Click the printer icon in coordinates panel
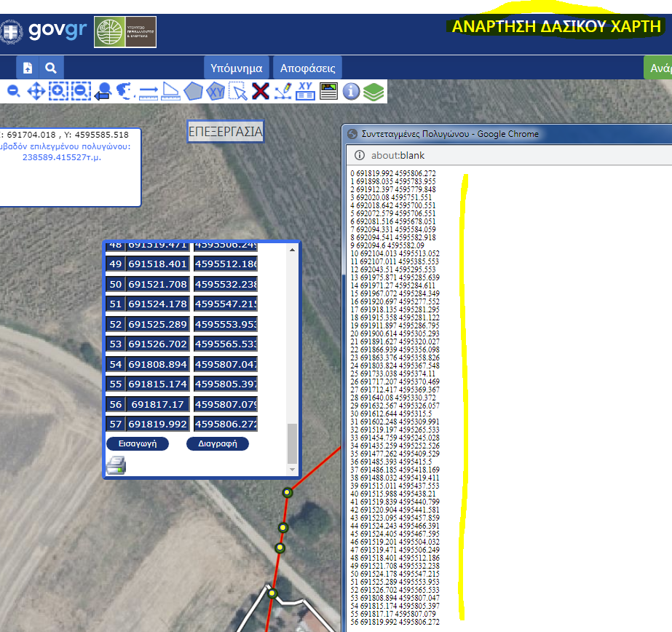Image resolution: width=672 pixels, height=632 pixels. pyautogui.click(x=116, y=465)
